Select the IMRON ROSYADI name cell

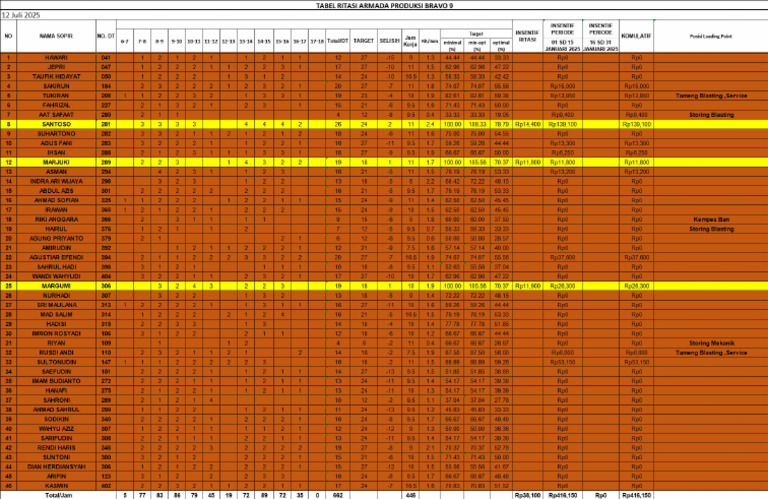[56, 333]
